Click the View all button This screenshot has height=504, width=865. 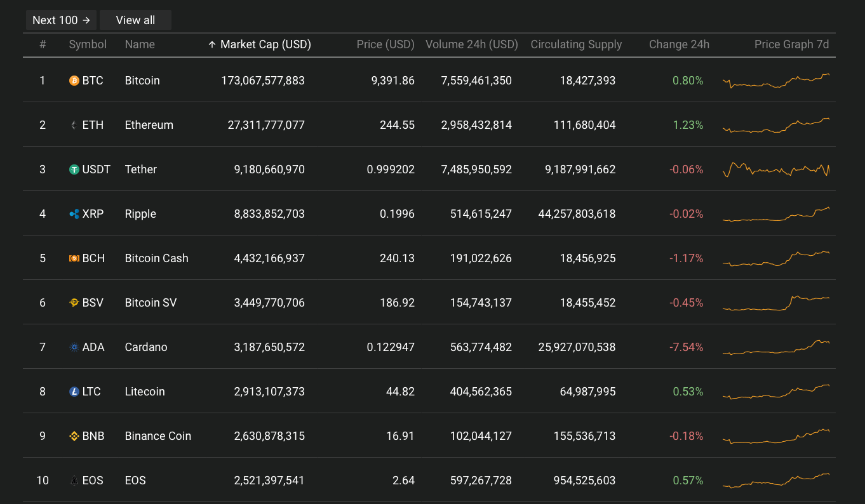tap(135, 20)
